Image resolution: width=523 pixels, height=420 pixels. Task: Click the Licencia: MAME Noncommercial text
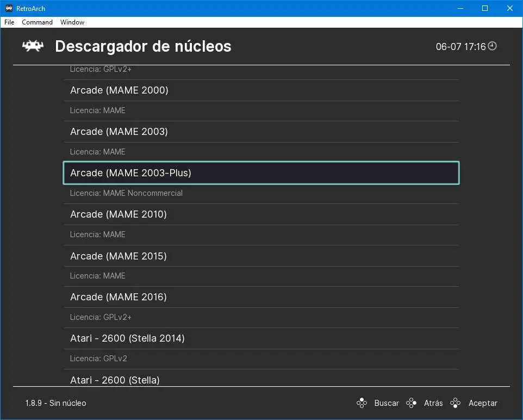[x=126, y=193]
